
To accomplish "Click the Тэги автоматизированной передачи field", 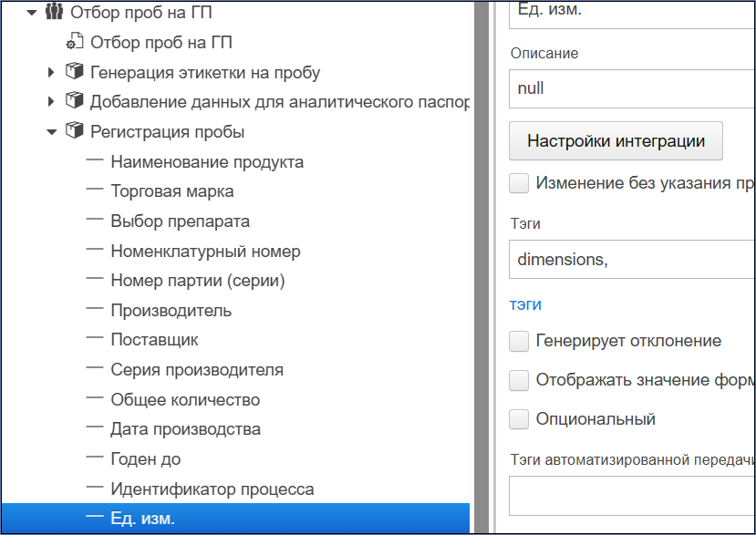I will coord(632,496).
